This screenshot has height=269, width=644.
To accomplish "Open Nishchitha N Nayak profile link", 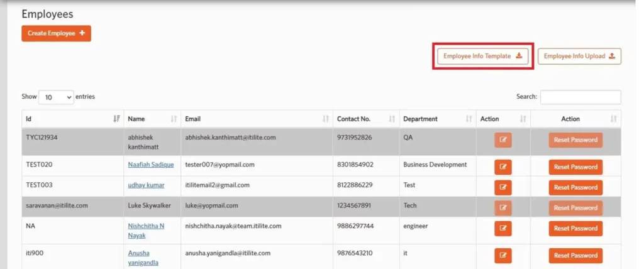I will click(146, 231).
